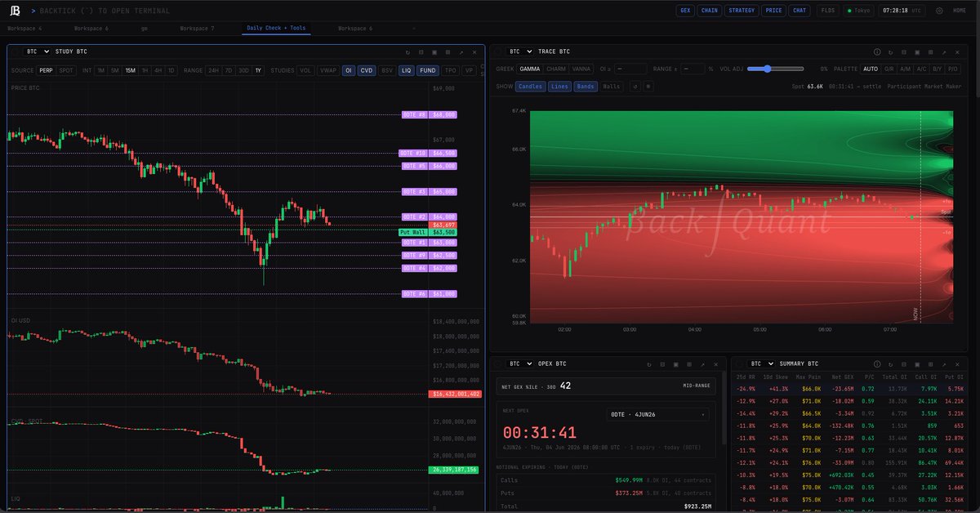
Task: Click the grid layout icon in SUMMARY BTC header
Action: tap(930, 364)
